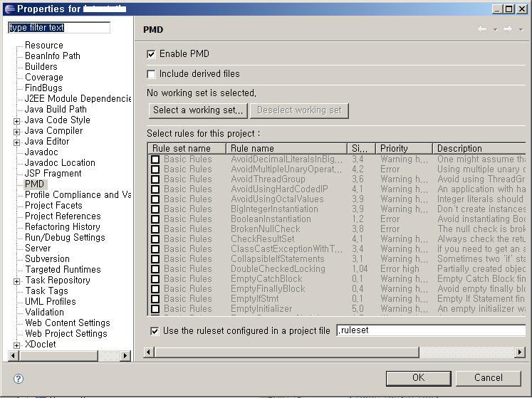
Task: Open the forward history dropdown arrow
Action: (x=521, y=30)
